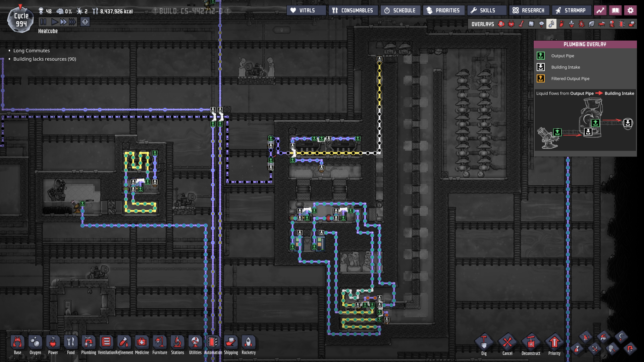Toggle the Power overlay
The height and width of the screenshot is (362, 644).
coord(511,24)
